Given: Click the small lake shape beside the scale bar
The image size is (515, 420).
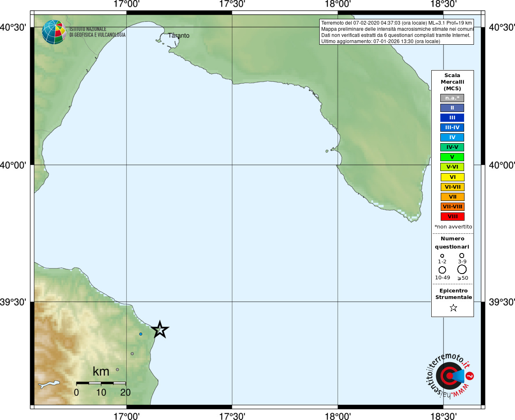Looking at the screenshot, I should coord(49,384).
